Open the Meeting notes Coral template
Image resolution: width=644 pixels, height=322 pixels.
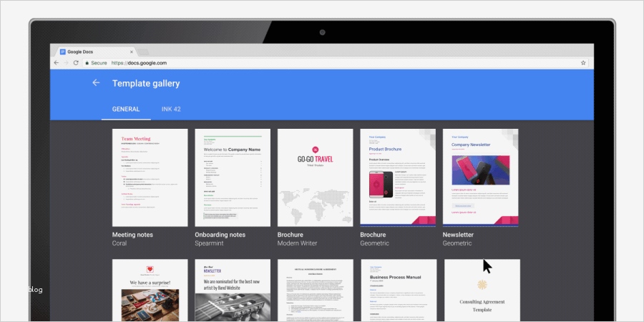150,177
